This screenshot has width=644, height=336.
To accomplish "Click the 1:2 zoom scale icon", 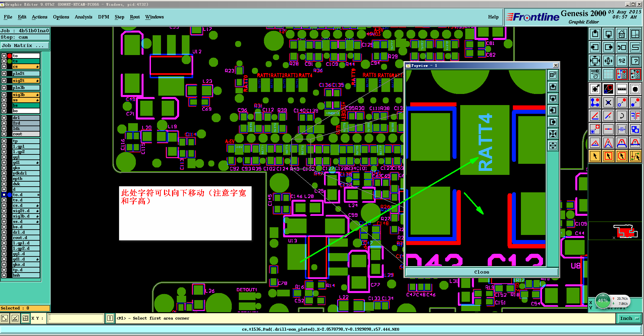I will click(622, 61).
